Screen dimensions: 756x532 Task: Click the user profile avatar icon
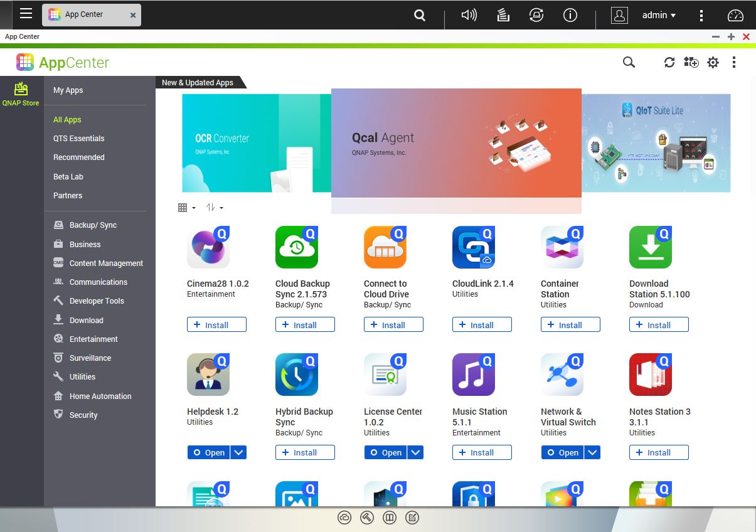pyautogui.click(x=619, y=16)
